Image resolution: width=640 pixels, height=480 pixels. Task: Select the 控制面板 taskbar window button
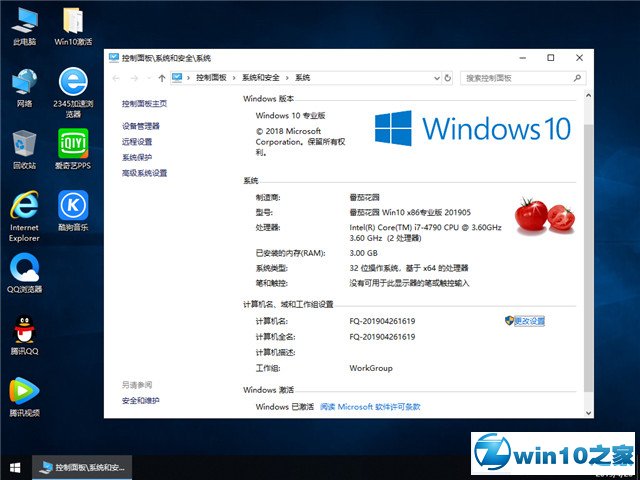coord(82,467)
